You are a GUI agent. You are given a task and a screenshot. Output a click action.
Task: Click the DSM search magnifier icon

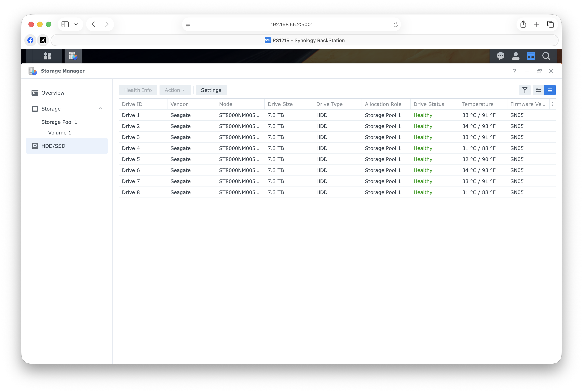pyautogui.click(x=546, y=56)
